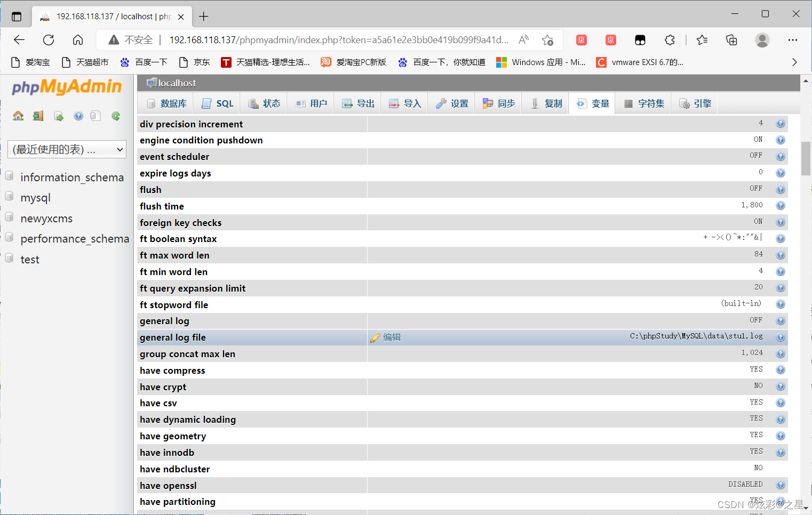Switch to the SQL tab
The width and height of the screenshot is (812, 515).
(x=218, y=103)
